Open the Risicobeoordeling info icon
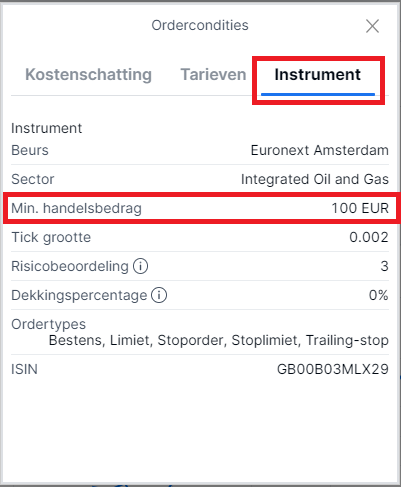Screen dimensions: 401x487 140,266
